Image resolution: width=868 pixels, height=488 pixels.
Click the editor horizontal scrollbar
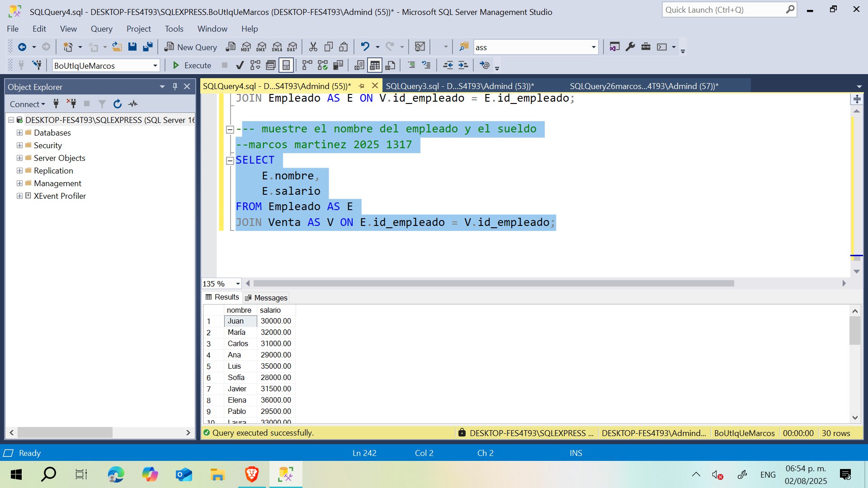(493, 284)
